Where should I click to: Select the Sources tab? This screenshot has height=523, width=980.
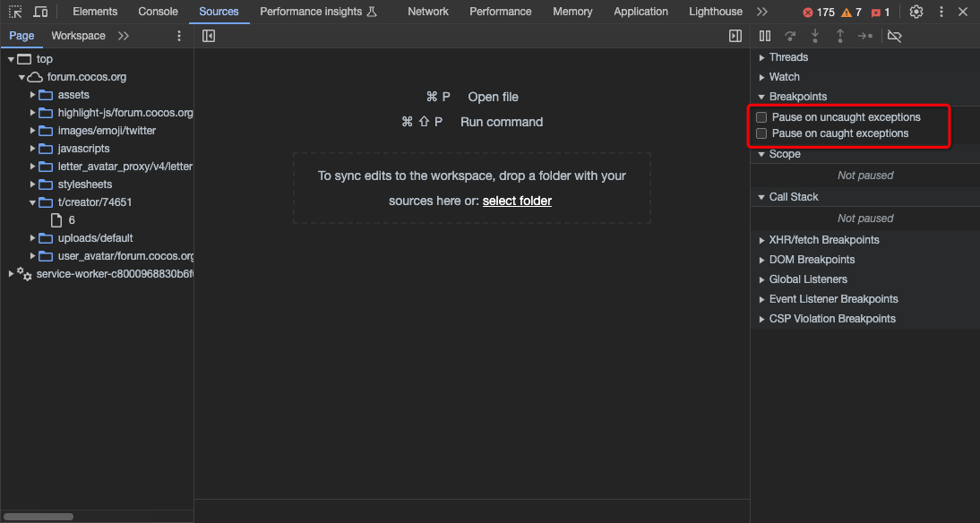pyautogui.click(x=219, y=12)
